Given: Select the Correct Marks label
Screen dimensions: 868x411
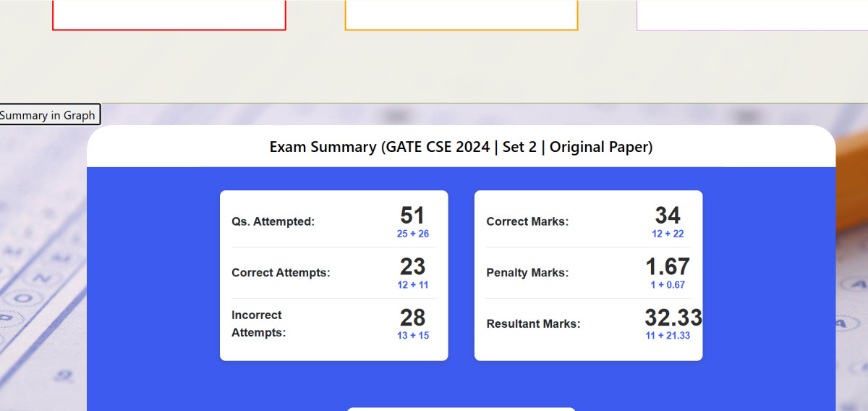Looking at the screenshot, I should pos(527,222).
